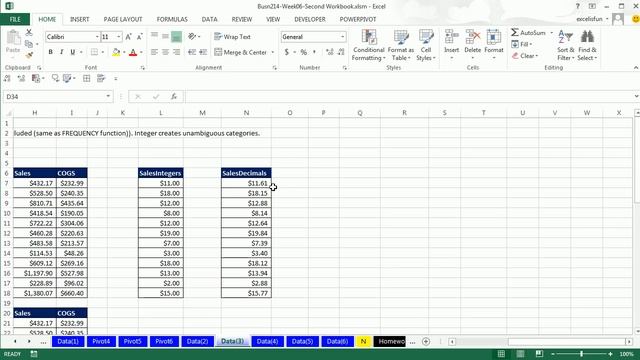Switch to INSERT ribbon tab
Image resolution: width=640 pixels, height=360 pixels.
[80, 19]
